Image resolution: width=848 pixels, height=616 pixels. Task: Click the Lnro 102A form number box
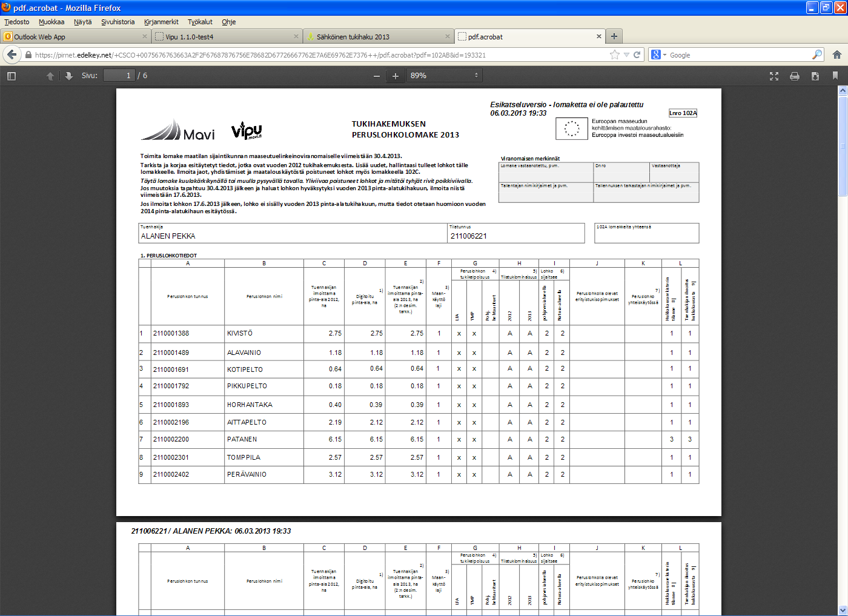click(x=683, y=113)
